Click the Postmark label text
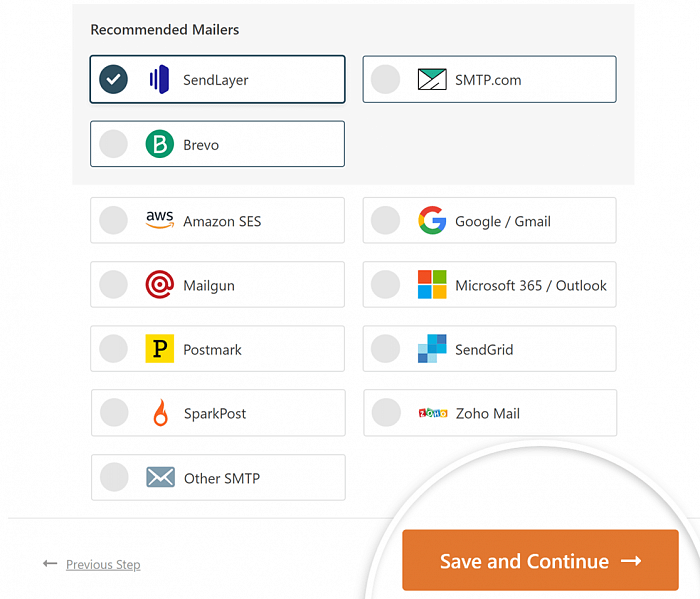This screenshot has height=599, width=700. (212, 350)
